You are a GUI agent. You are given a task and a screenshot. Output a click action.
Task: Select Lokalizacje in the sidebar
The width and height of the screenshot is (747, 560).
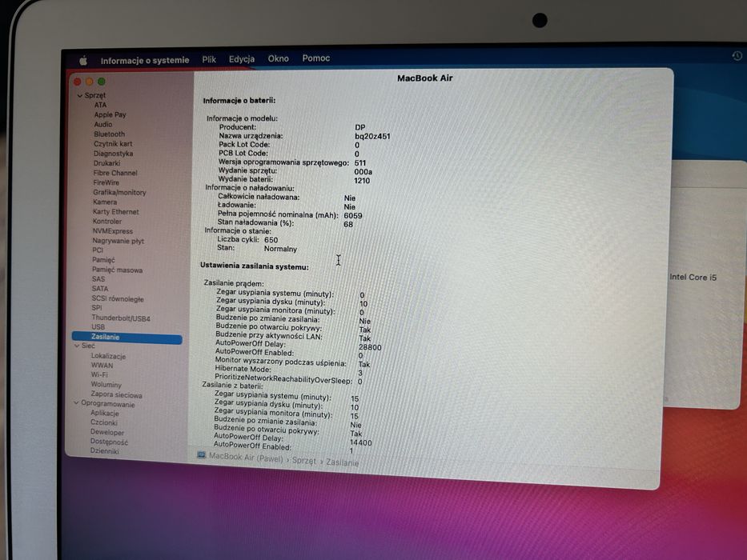coord(108,356)
